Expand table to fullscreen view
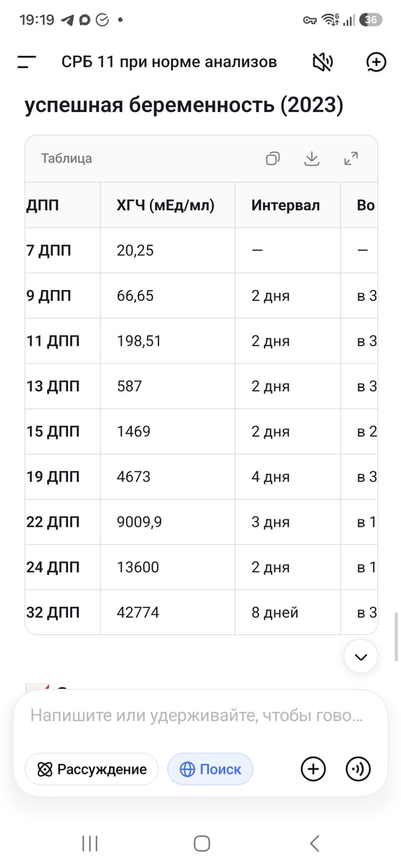This screenshot has width=401, height=868. (x=351, y=158)
